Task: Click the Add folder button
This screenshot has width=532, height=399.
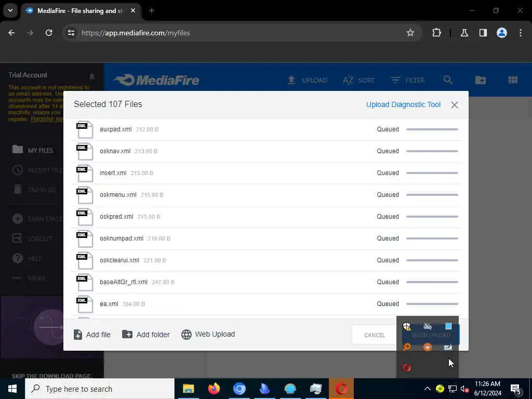Action: click(146, 335)
